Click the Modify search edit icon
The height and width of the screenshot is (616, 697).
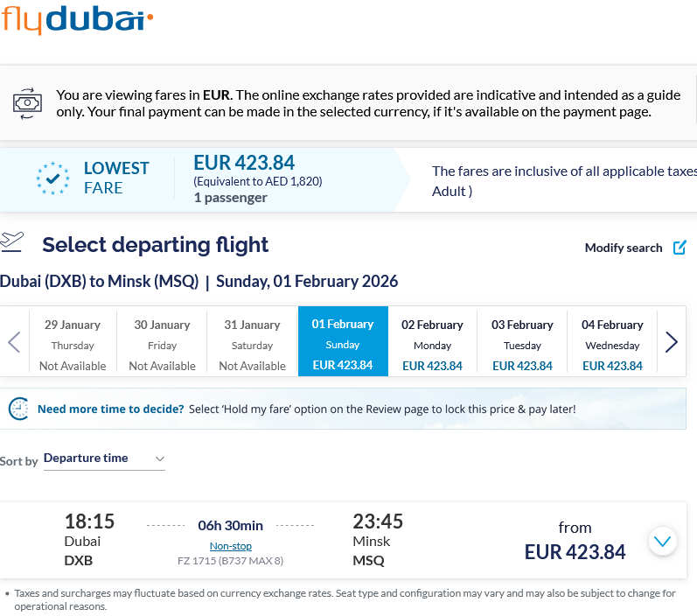point(680,248)
